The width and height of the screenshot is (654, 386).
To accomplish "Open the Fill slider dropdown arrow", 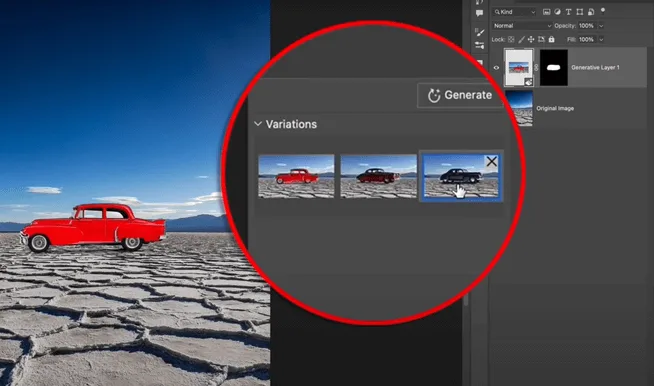I will [x=601, y=40].
